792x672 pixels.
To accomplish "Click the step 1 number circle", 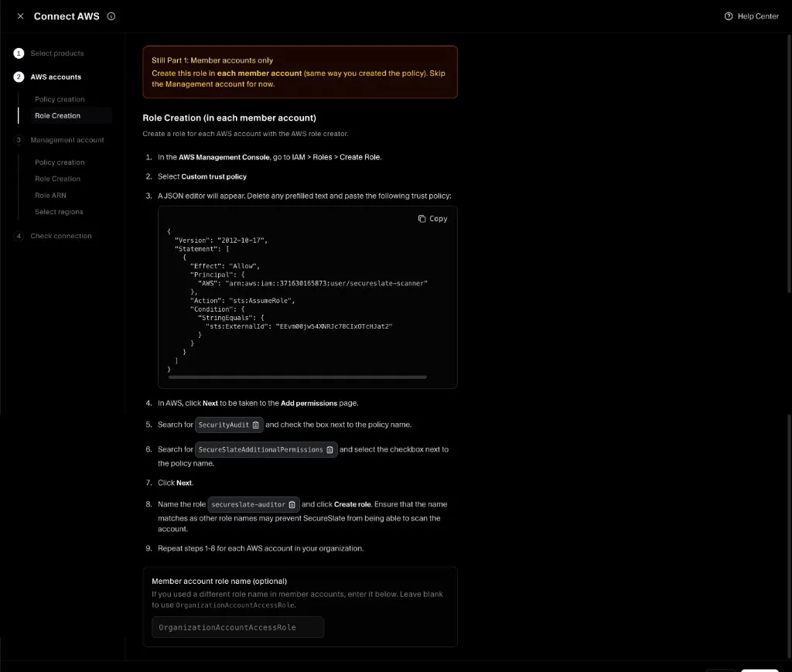I will tap(19, 53).
